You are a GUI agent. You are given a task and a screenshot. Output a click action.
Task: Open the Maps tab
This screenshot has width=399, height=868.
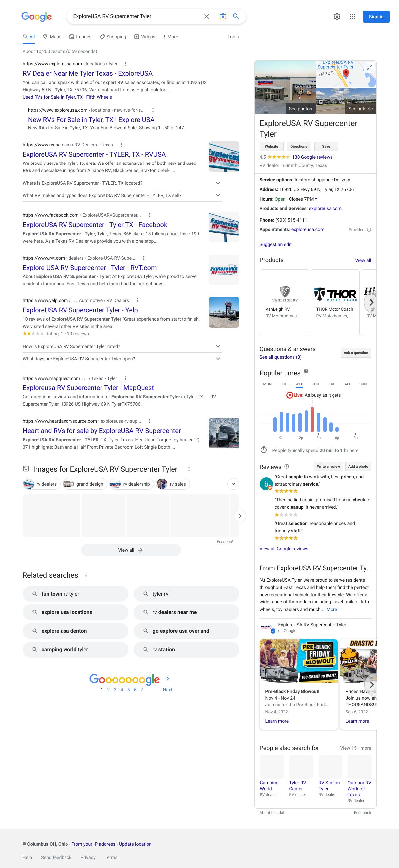52,37
